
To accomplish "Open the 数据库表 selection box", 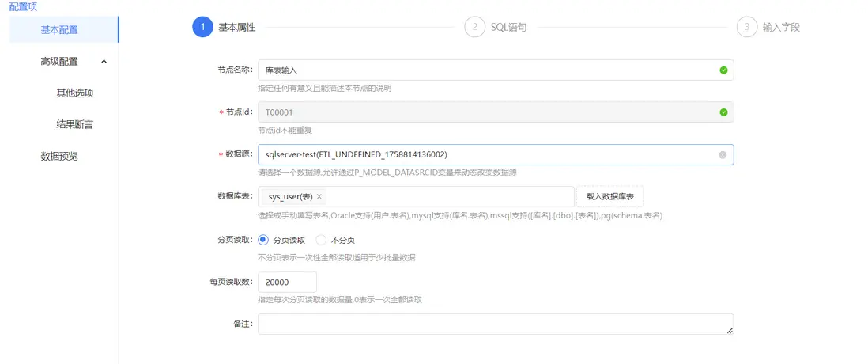I will coord(417,197).
